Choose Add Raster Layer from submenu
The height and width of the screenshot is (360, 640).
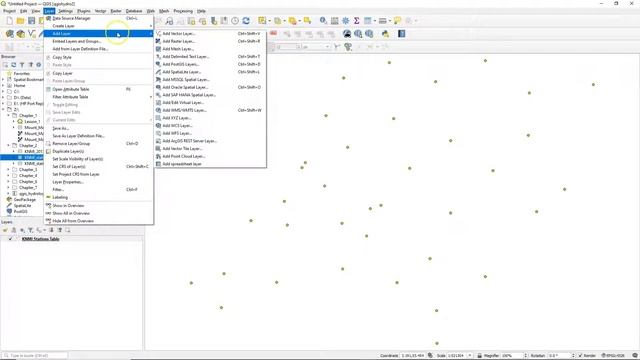coord(211,41)
